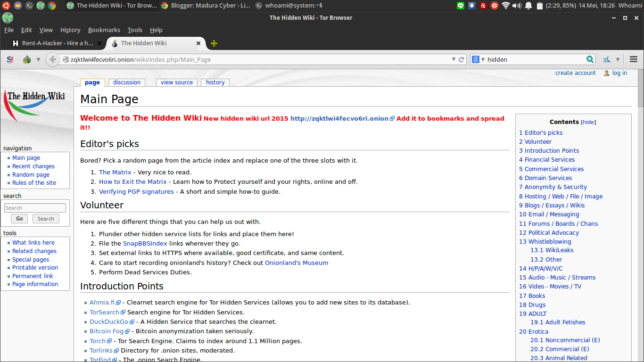Open Rules of the site link
644x362 pixels.
click(34, 183)
